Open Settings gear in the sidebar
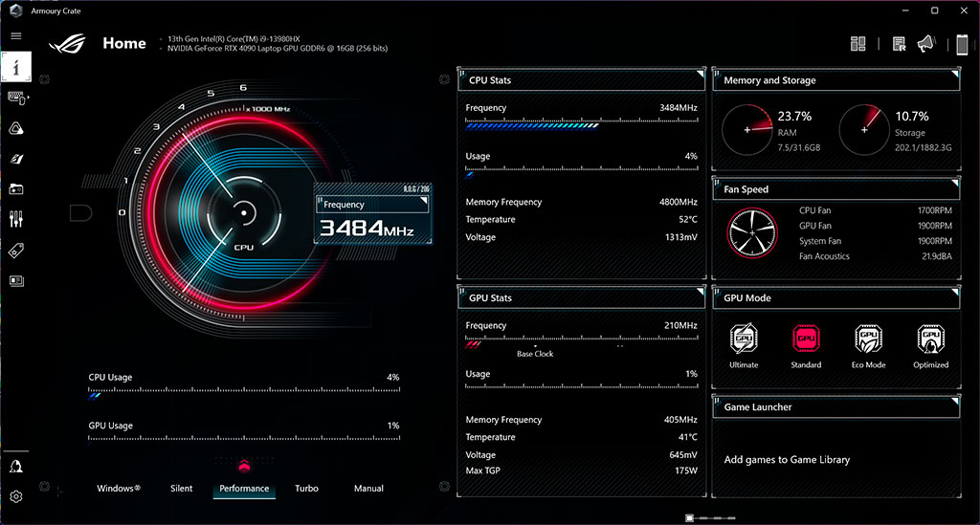The width and height of the screenshot is (980, 525). 16,496
